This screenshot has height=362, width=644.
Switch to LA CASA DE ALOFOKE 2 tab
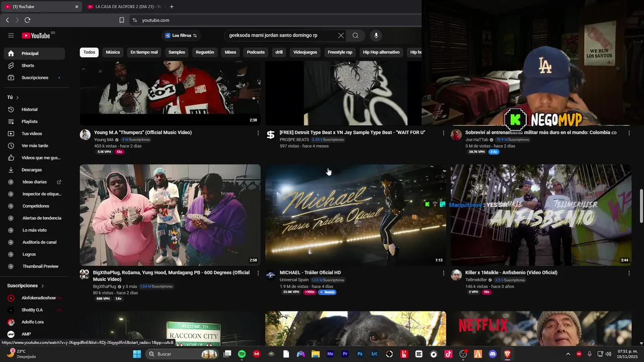pos(125,7)
